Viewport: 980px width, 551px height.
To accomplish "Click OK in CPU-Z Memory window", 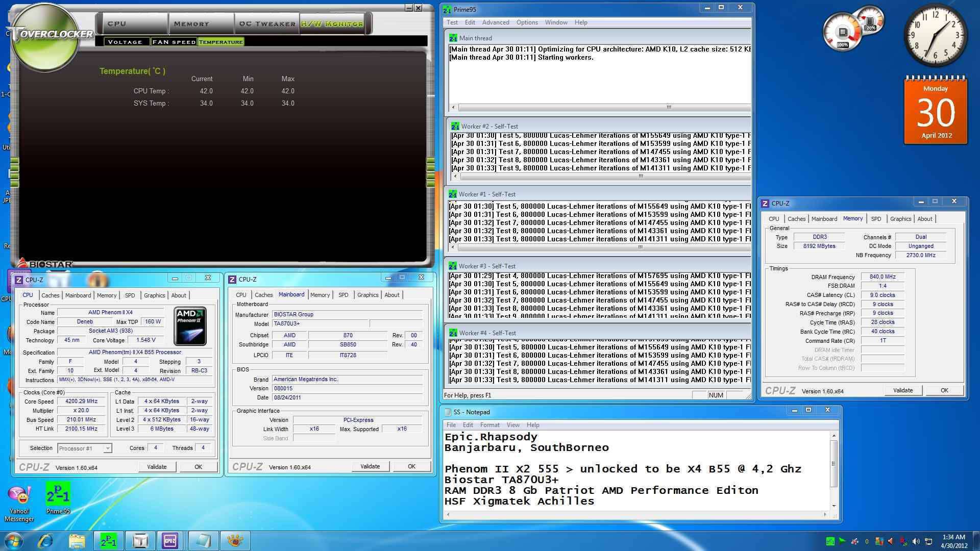I will 944,390.
